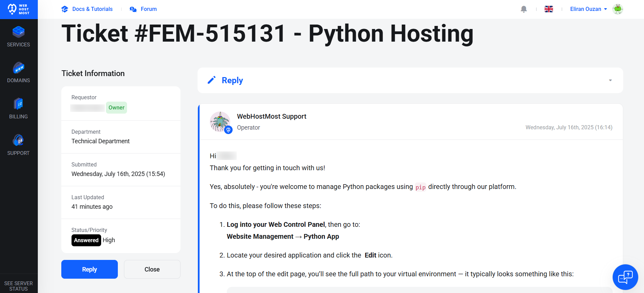Image resolution: width=644 pixels, height=293 pixels.
Task: Open the Eliran Ouzan account dropdown
Action: tap(588, 9)
